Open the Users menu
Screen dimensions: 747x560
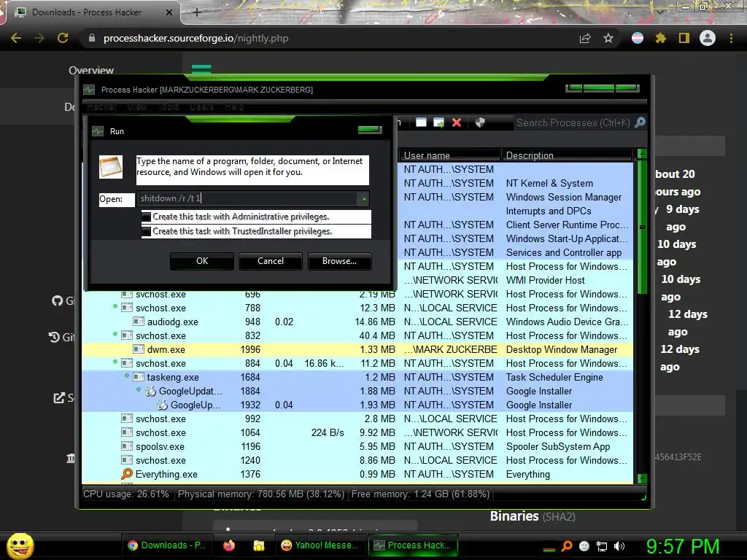201,107
